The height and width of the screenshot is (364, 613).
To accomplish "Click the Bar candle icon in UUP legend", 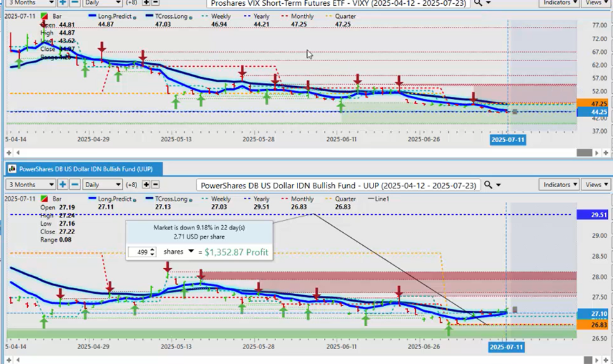I will point(44,199).
